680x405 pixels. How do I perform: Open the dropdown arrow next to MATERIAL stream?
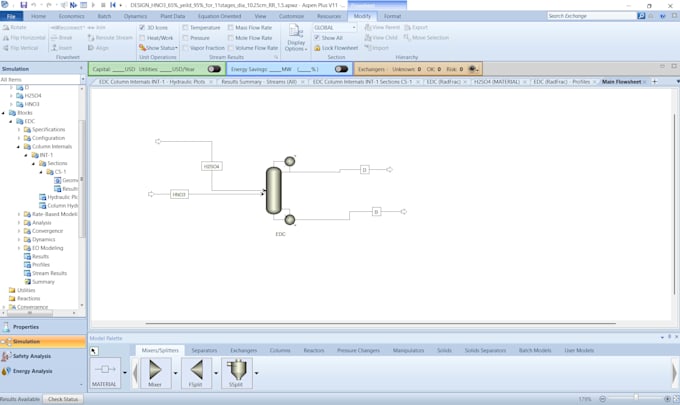[125, 373]
